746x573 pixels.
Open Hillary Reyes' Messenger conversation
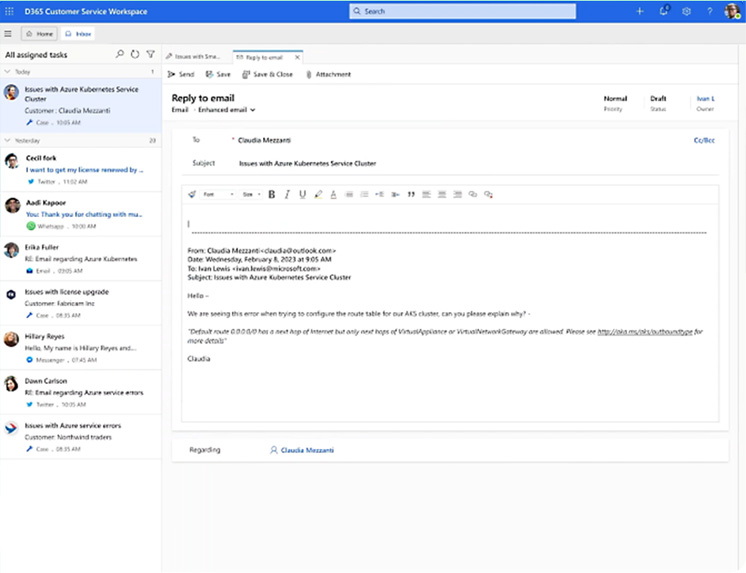[81, 348]
